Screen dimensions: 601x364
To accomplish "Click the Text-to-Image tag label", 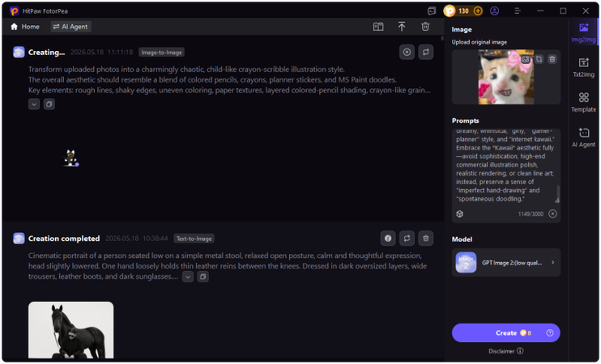I will [x=194, y=239].
